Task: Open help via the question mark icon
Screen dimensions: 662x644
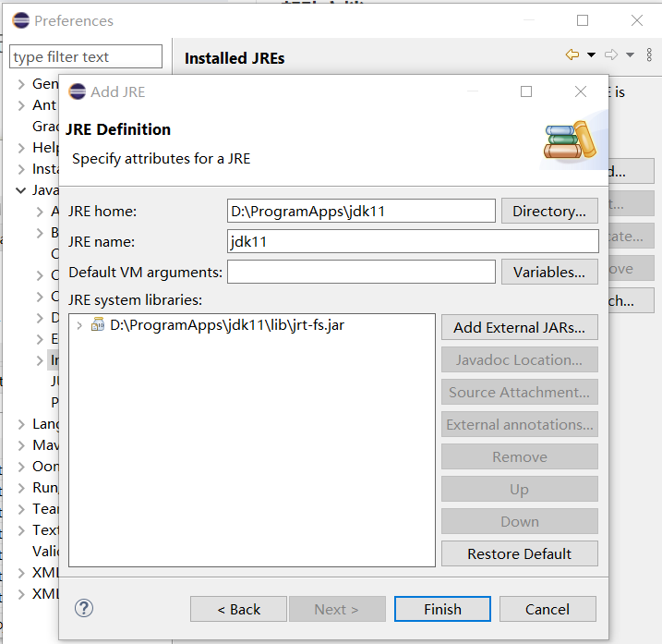Action: (84, 608)
